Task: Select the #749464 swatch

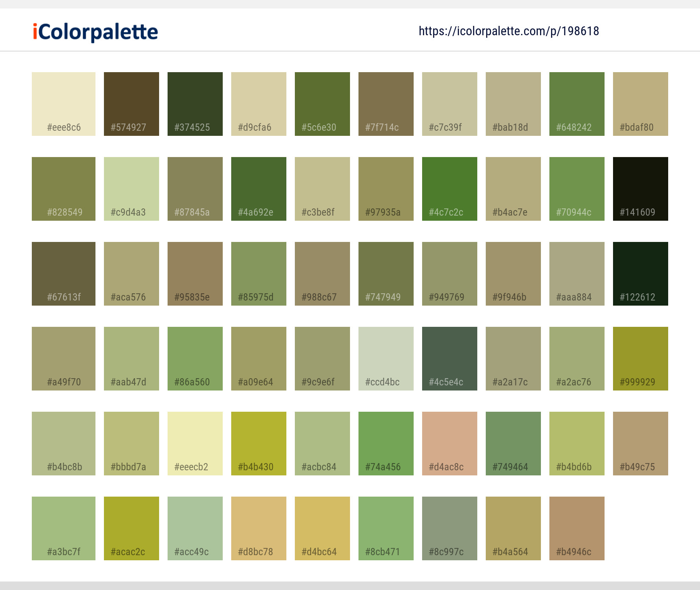Action: pos(513,444)
